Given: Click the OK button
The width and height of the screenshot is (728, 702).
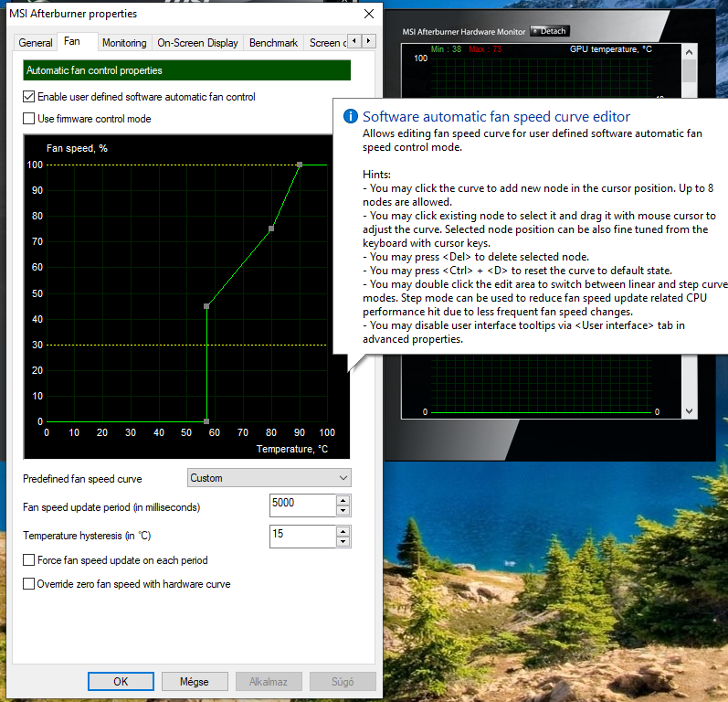Looking at the screenshot, I should coord(121,681).
